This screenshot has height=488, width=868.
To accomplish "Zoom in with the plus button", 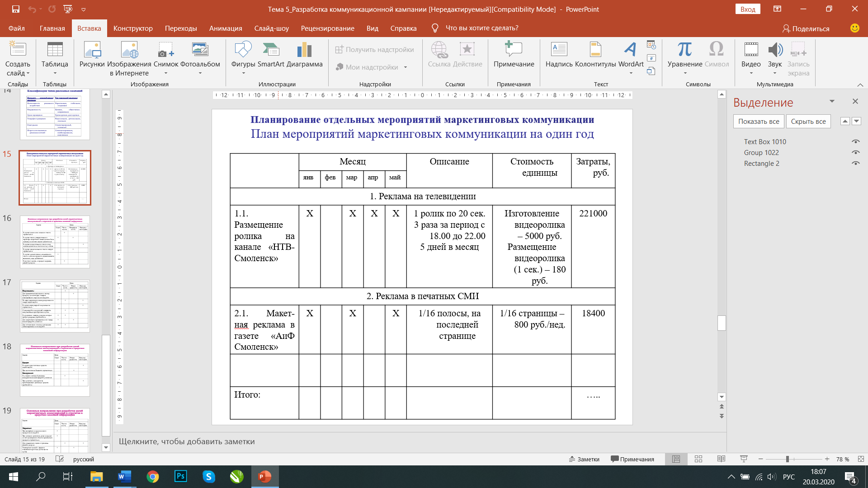I will [827, 459].
